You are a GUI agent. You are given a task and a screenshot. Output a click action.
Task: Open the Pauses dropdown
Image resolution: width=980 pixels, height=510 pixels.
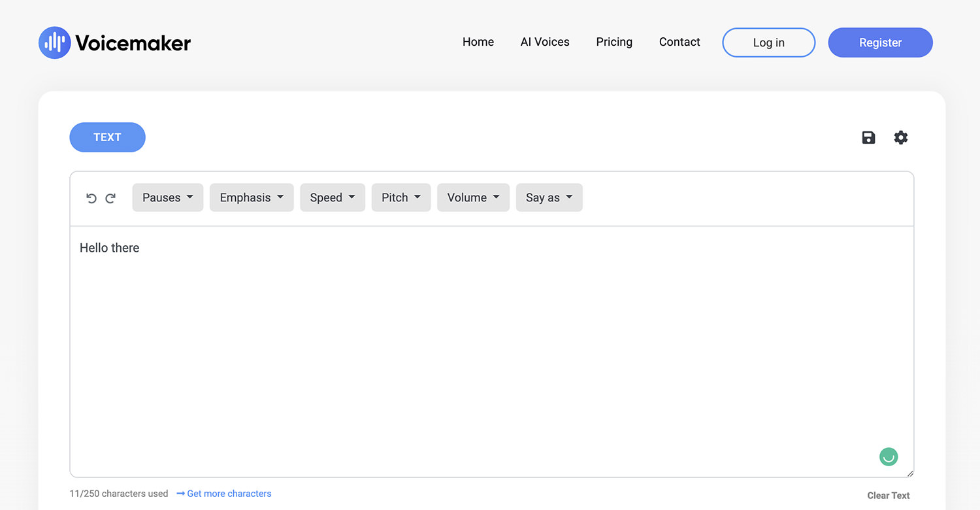(168, 197)
